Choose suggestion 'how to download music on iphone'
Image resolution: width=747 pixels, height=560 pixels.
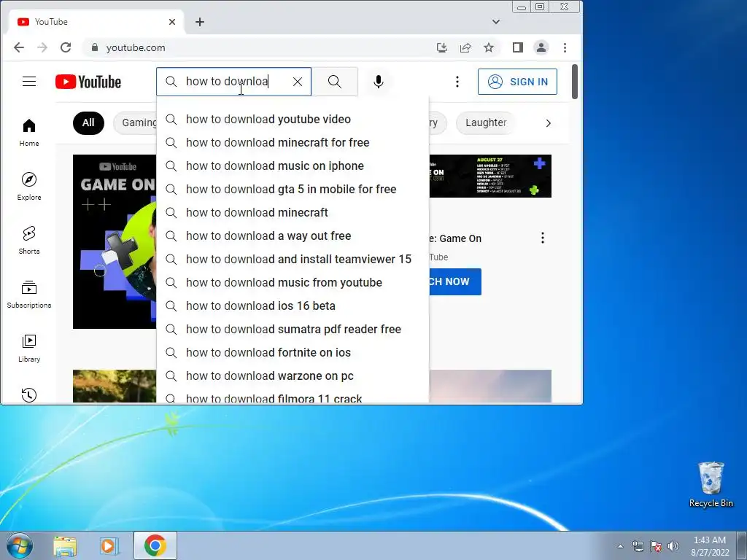click(293, 166)
